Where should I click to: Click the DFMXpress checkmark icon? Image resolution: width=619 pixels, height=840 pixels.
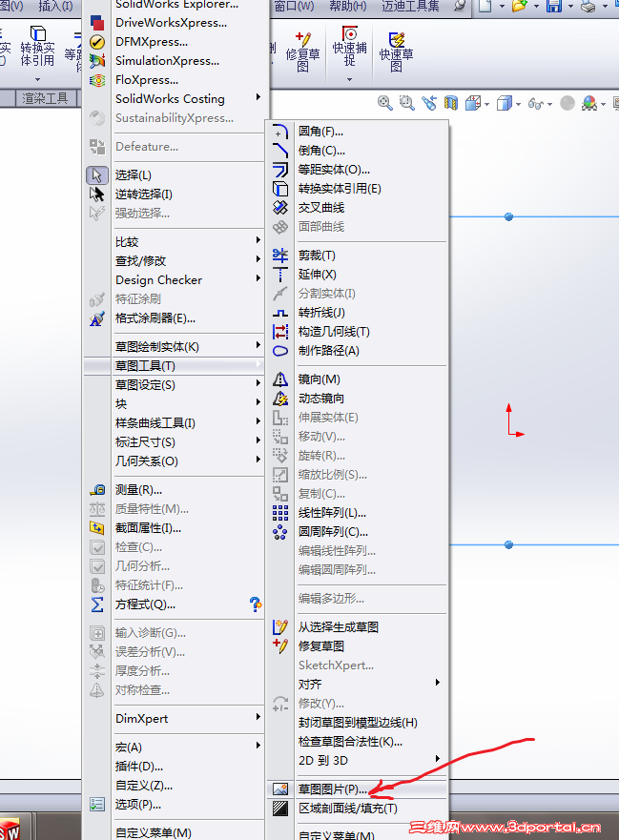[x=97, y=42]
